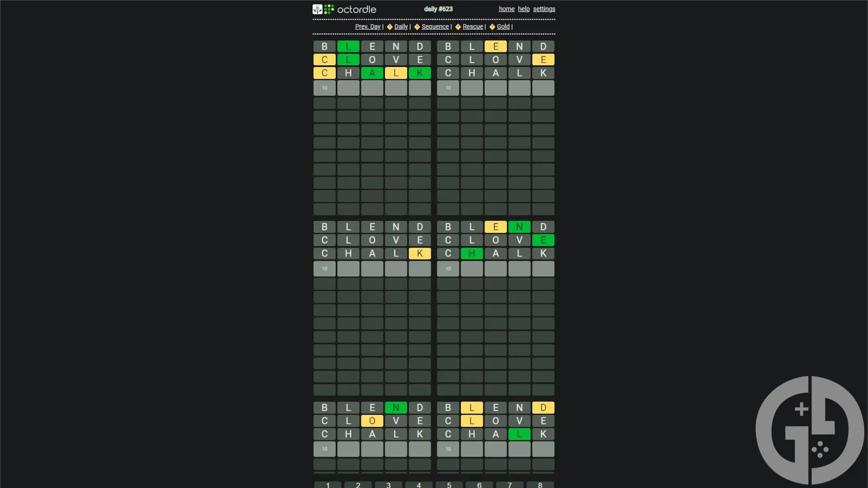Jump to board 1 tab
The height and width of the screenshot is (488, 868).
328,484
